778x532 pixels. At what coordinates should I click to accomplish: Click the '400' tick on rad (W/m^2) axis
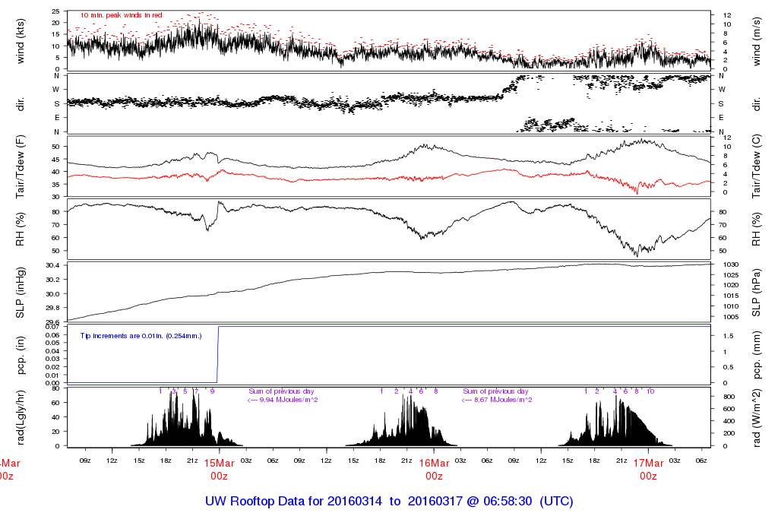point(729,421)
